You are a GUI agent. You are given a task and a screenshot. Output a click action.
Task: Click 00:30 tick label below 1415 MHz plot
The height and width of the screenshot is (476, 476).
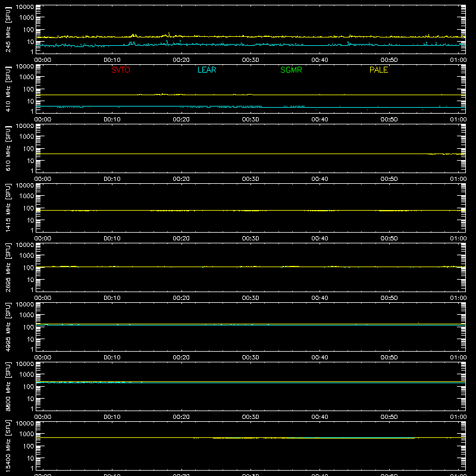(250, 239)
